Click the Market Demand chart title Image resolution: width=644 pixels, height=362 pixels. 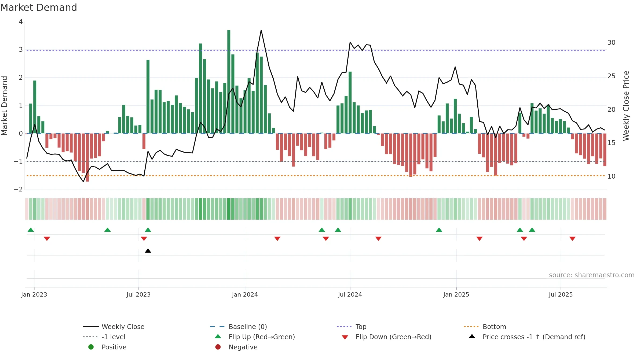[39, 8]
